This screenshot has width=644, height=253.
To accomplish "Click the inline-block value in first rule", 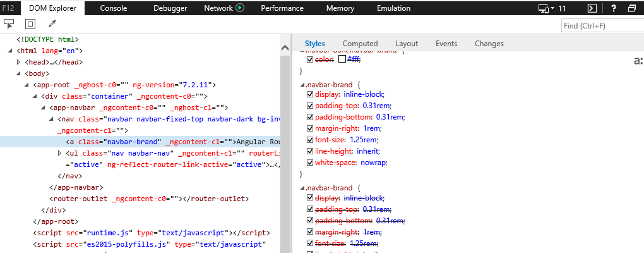I will coord(363,94).
